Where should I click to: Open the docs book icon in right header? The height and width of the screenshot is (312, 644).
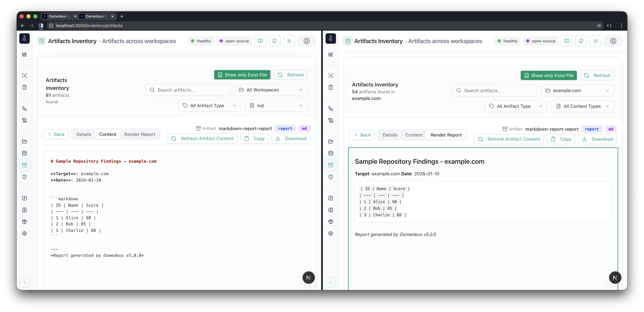(567, 41)
